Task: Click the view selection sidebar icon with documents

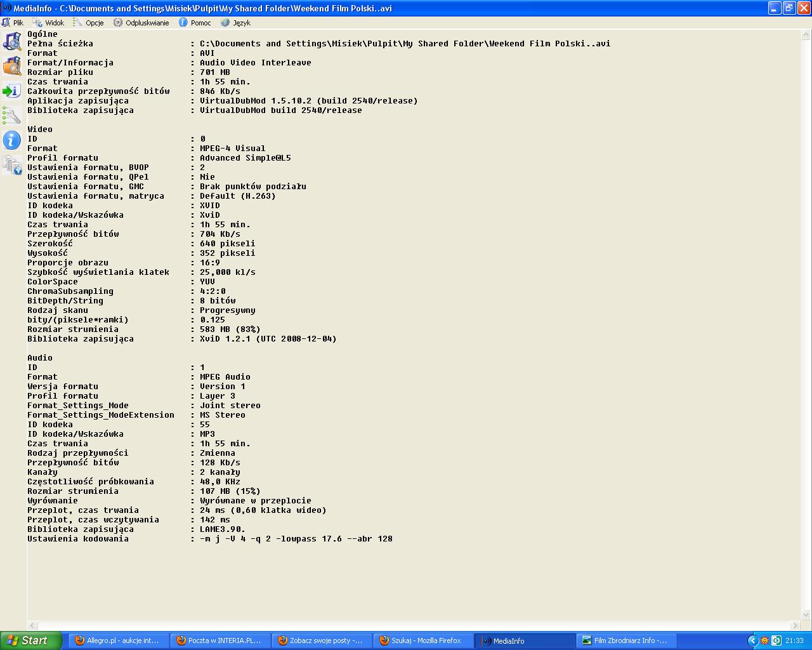Action: coord(12,165)
